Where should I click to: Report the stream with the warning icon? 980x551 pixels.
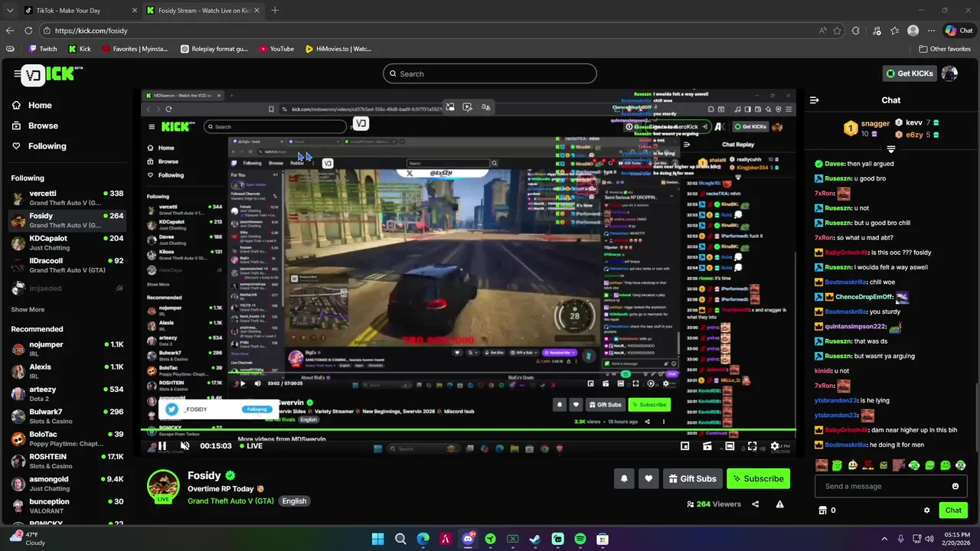click(x=779, y=504)
